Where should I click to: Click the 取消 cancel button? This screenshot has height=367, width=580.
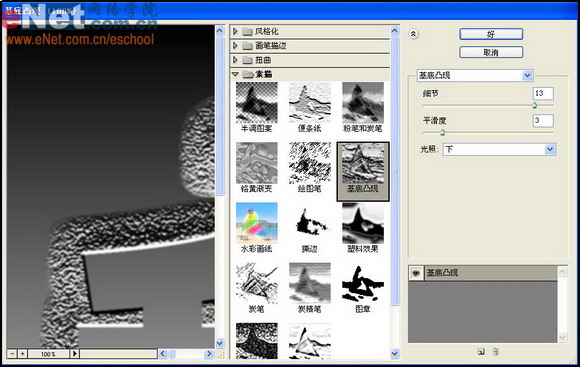pos(491,52)
